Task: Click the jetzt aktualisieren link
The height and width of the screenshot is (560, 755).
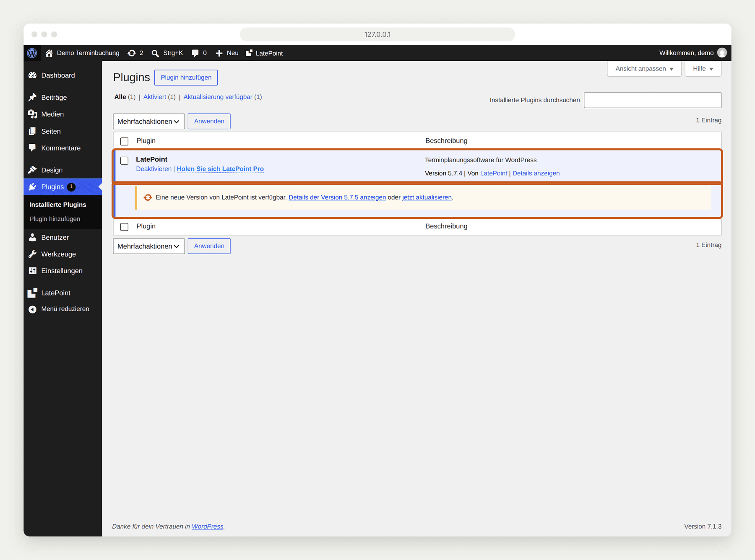Action: pos(427,197)
